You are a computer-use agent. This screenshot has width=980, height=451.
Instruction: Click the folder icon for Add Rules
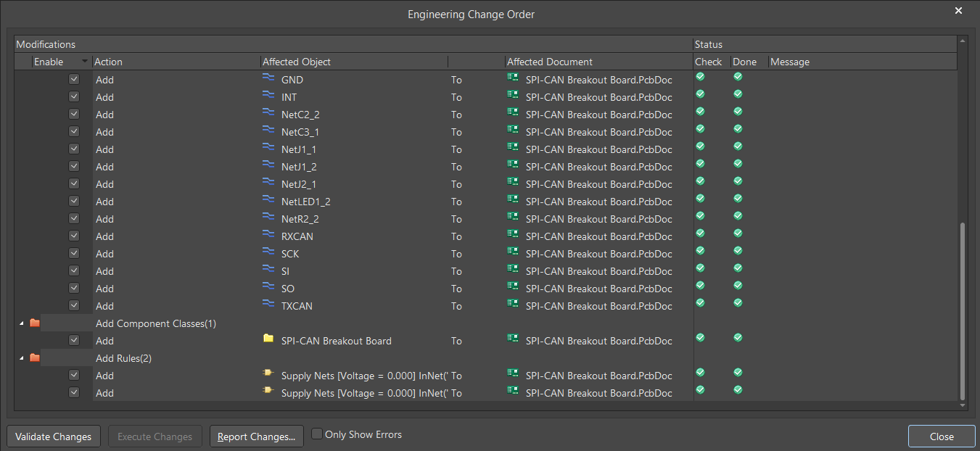pos(35,358)
